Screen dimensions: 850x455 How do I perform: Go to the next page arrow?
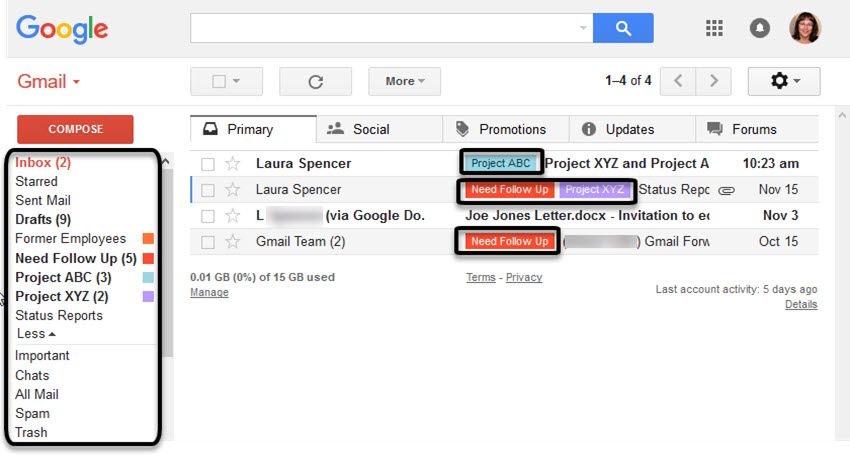[x=713, y=81]
